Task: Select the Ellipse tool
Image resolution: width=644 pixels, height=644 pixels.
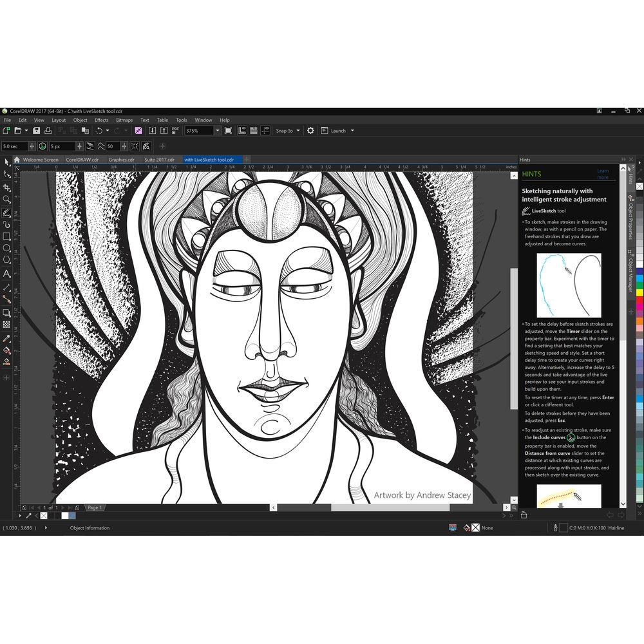Action: pos(6,249)
